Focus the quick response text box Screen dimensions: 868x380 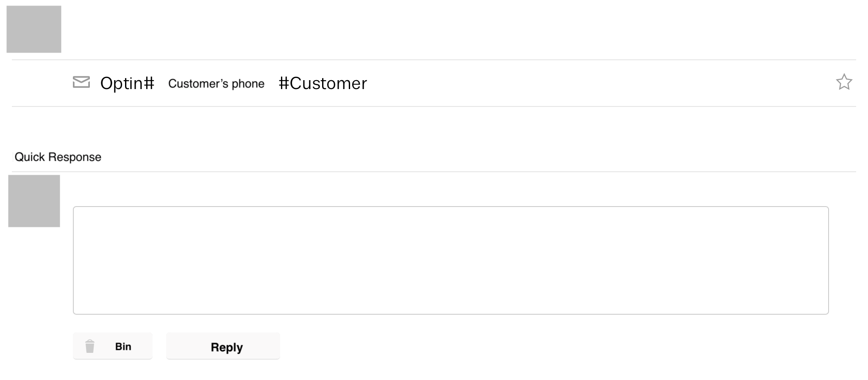451,260
